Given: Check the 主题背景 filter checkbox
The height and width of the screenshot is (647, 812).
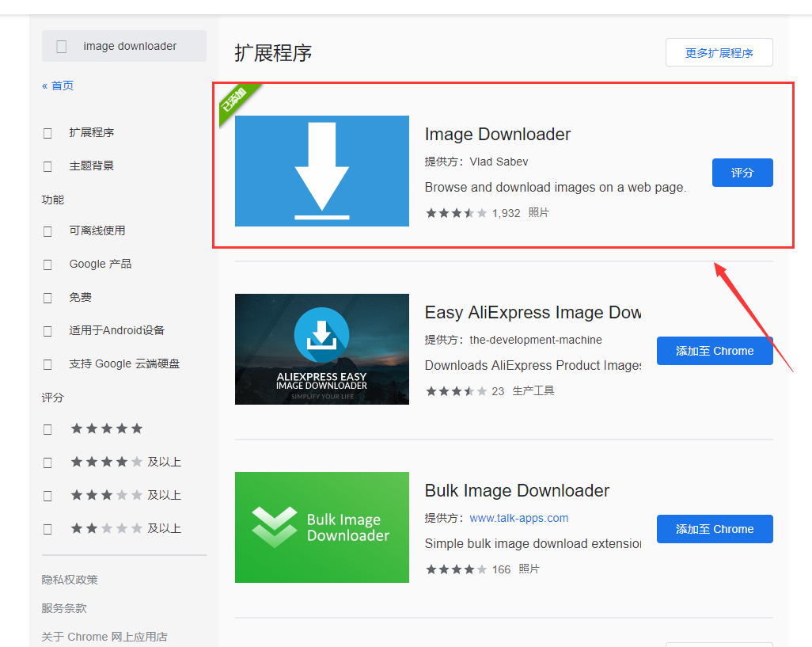Looking at the screenshot, I should [x=47, y=166].
